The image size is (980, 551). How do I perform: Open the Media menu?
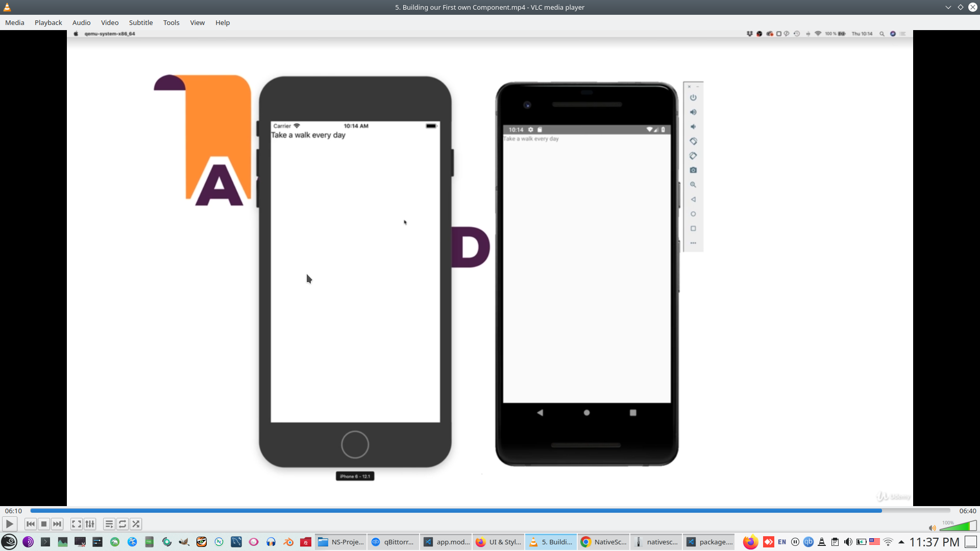(x=14, y=22)
